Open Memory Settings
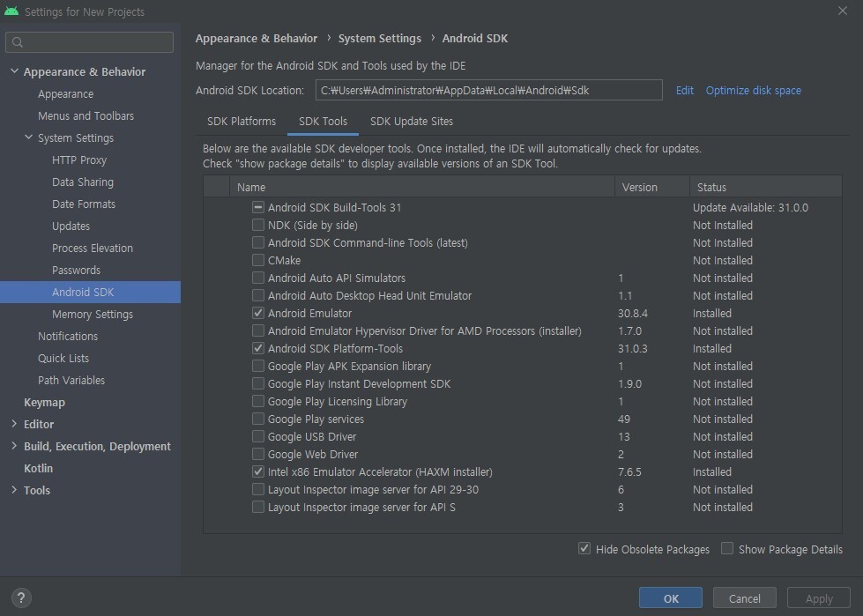Screen dimensions: 863x616 [93, 314]
